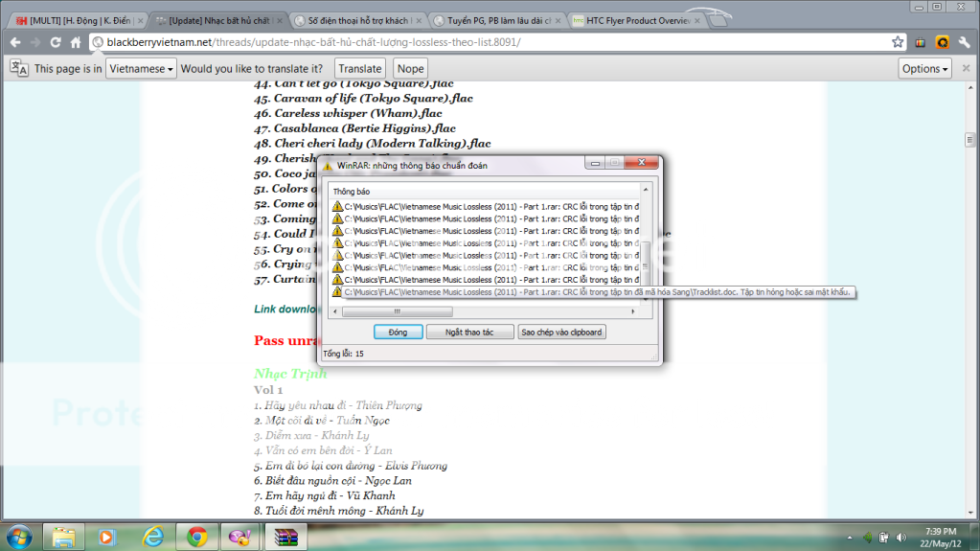
Task: Open a new tab button
Action: [x=718, y=21]
